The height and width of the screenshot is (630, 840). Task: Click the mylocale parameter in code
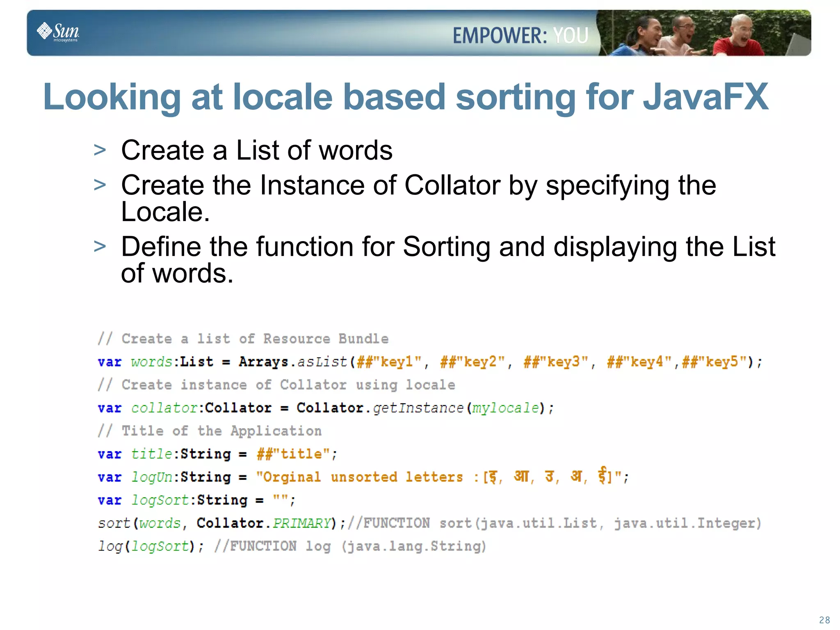(505, 408)
